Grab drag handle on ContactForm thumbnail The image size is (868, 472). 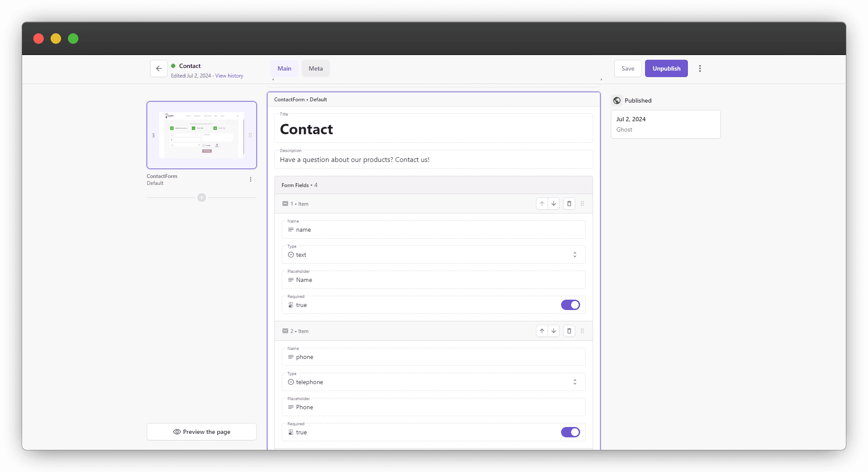click(250, 135)
